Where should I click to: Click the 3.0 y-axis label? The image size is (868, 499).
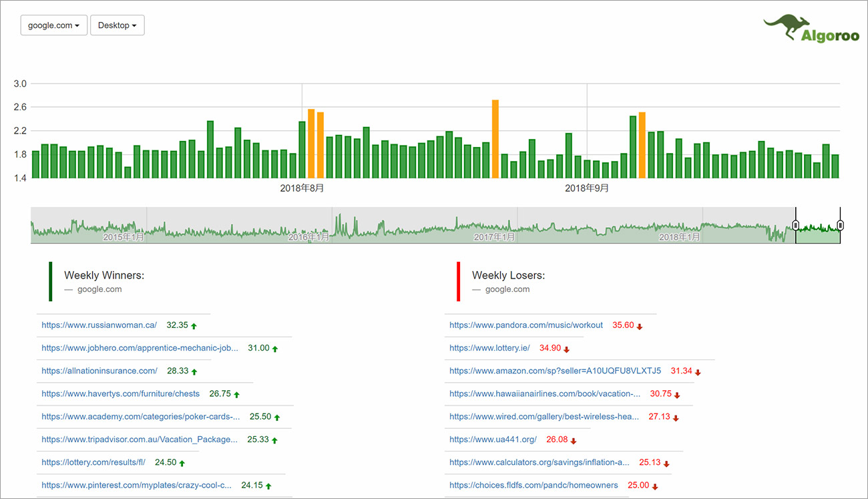coord(20,84)
